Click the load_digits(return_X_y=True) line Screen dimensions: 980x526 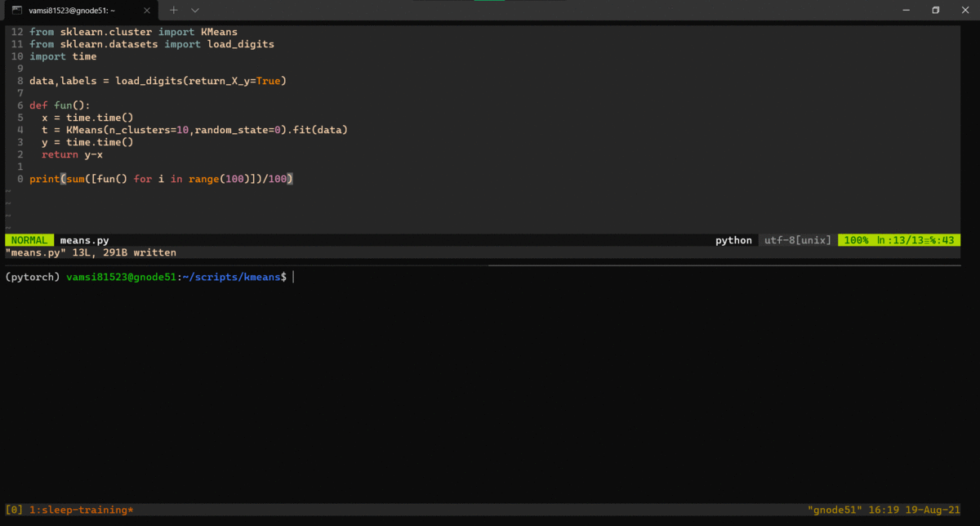point(158,81)
